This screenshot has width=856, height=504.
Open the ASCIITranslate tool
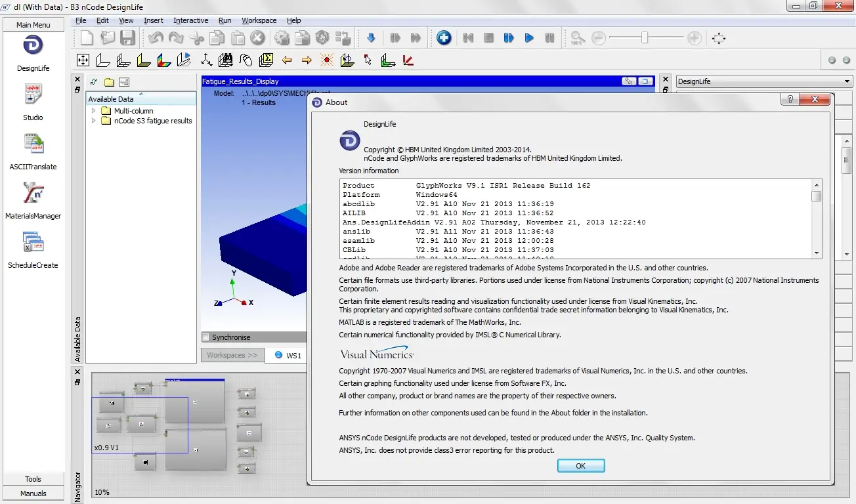(33, 152)
